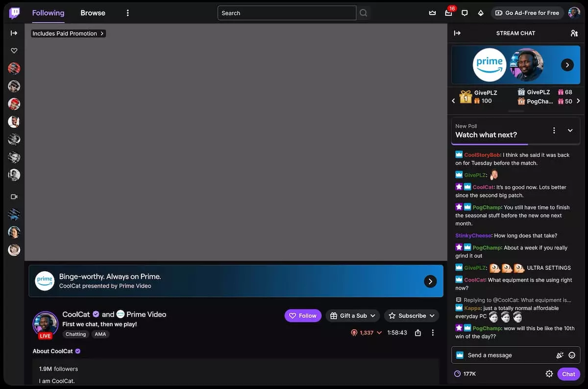Image resolution: width=588 pixels, height=389 pixels.
Task: Click the recommended channels camera icon
Action: click(14, 196)
